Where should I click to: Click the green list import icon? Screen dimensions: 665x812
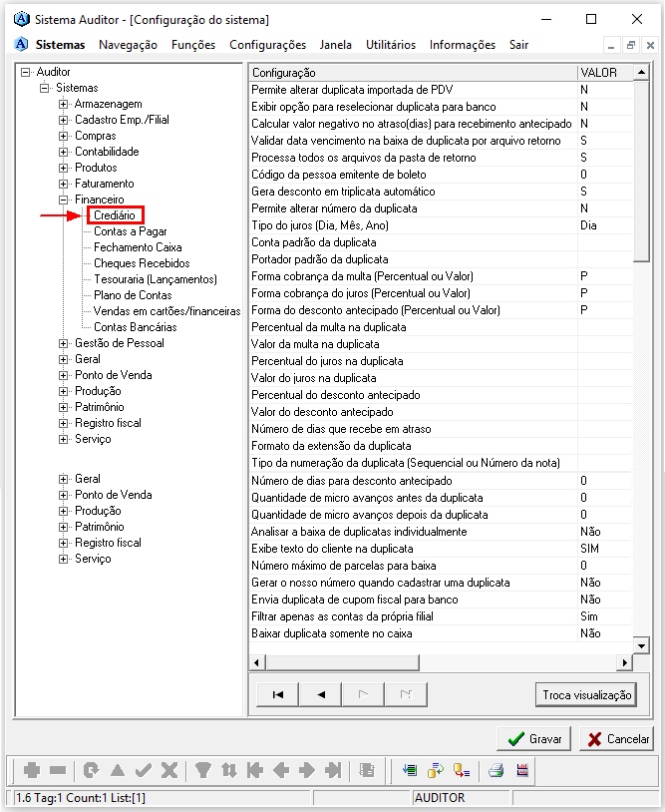coord(410,770)
